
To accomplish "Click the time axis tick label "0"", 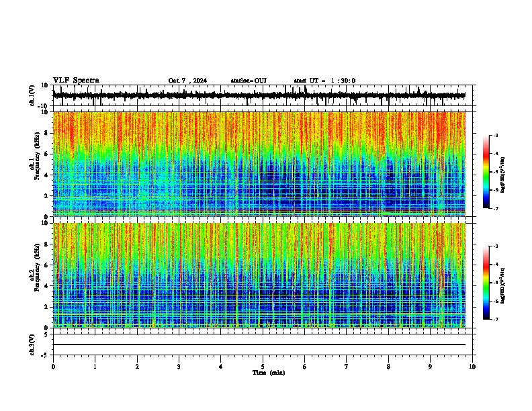I will click(53, 367).
